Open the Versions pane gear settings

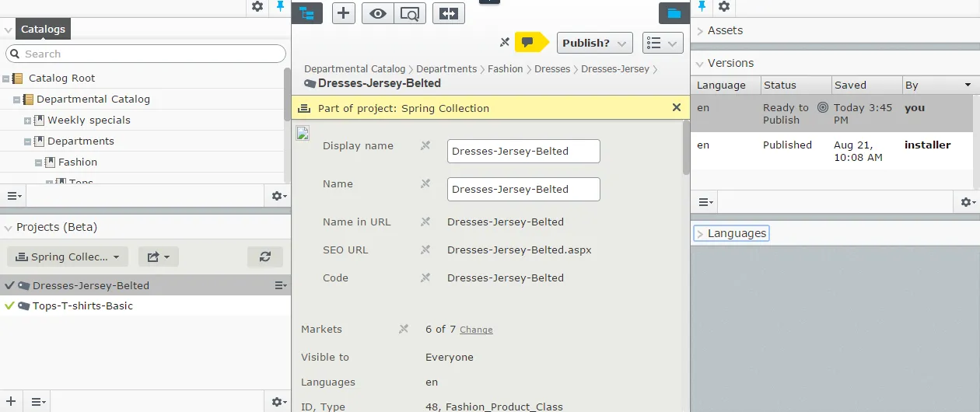968,202
